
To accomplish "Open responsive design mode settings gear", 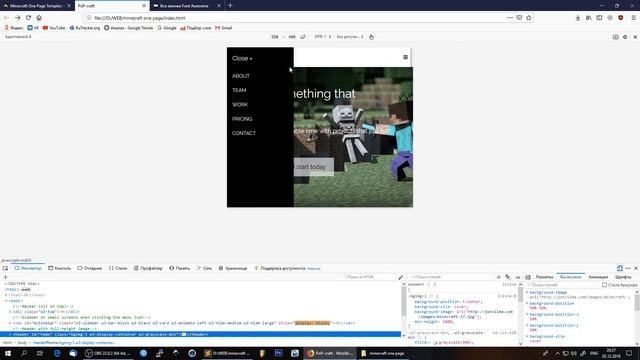I will click(625, 37).
